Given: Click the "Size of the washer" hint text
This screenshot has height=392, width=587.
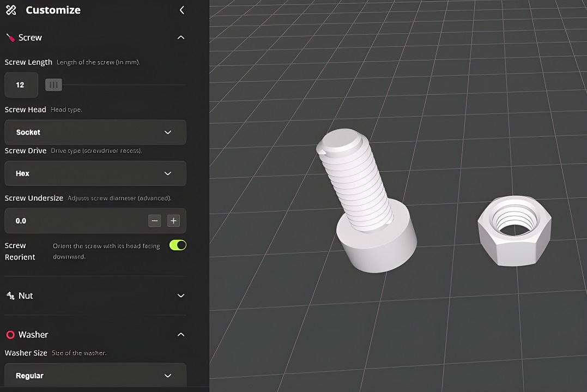Looking at the screenshot, I should (x=79, y=353).
